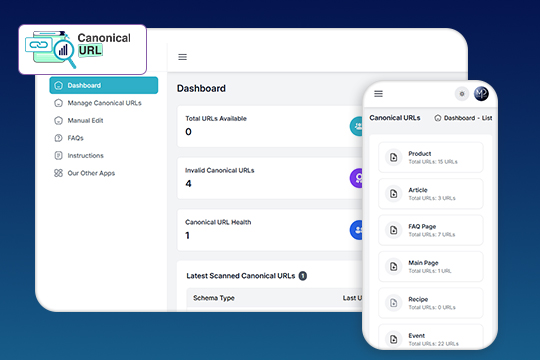Click the Dashboard page heading
540x360 pixels.
point(201,89)
